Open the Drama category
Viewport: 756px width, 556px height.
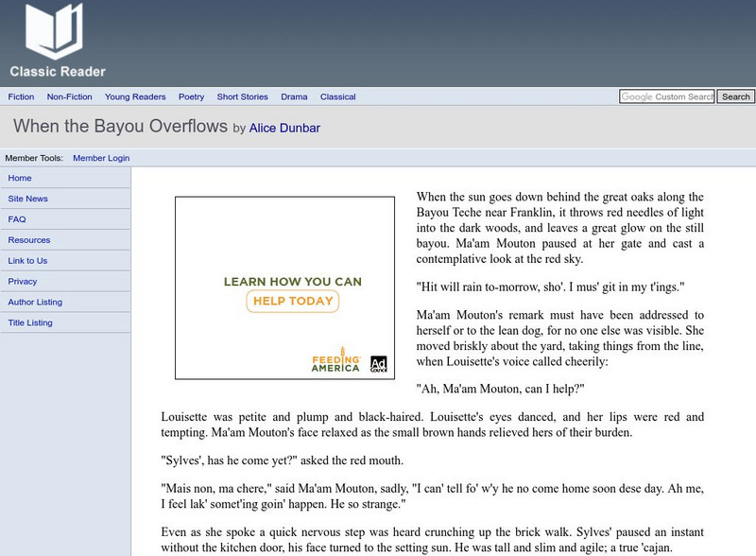293,96
